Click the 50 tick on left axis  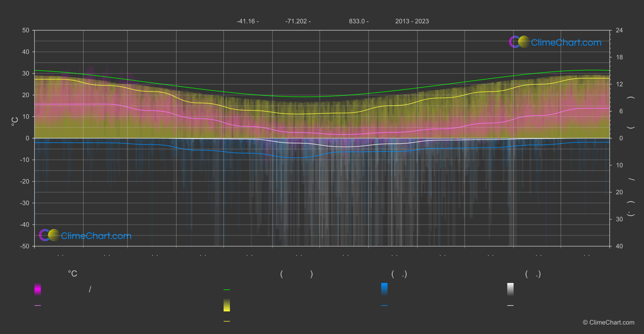click(x=26, y=30)
